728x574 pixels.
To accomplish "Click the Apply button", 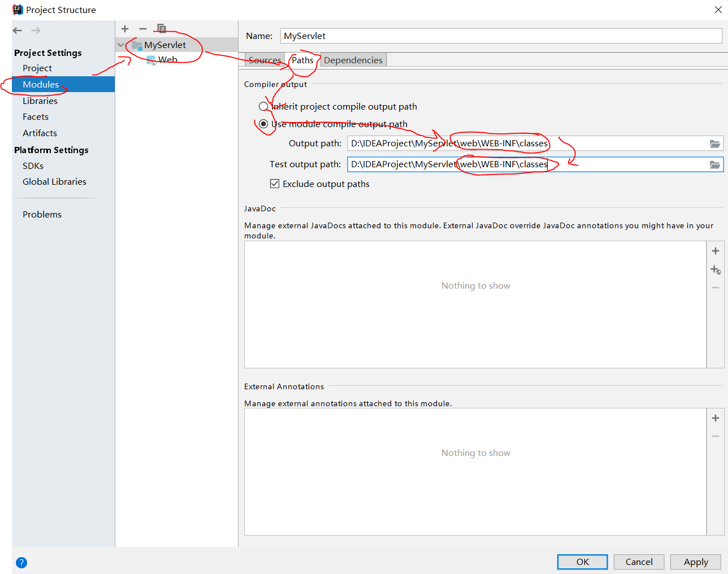I will coord(696,562).
